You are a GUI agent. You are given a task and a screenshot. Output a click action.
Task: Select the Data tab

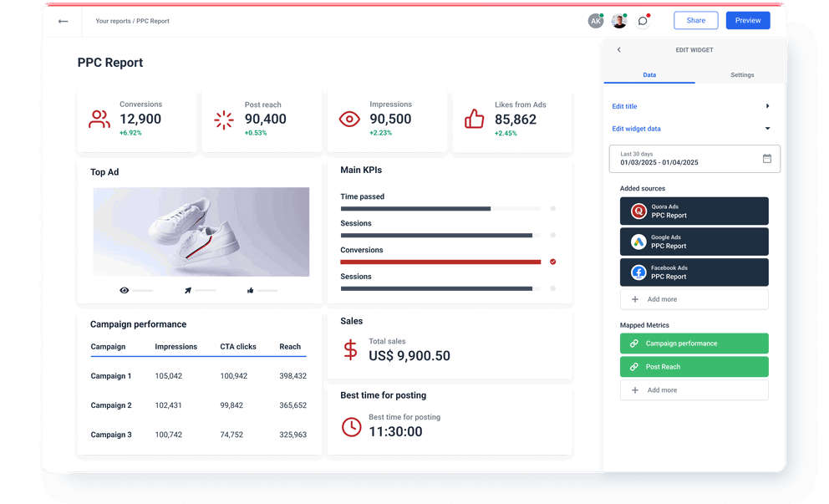649,74
